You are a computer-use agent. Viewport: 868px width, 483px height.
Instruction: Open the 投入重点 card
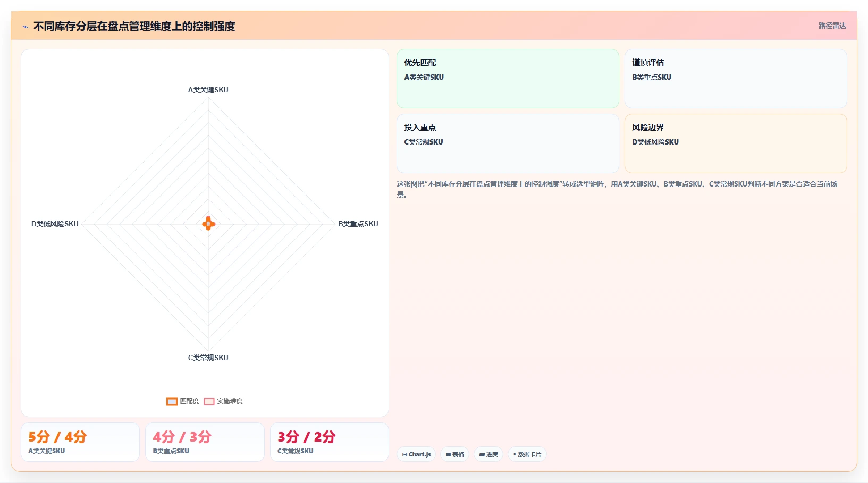(508, 143)
